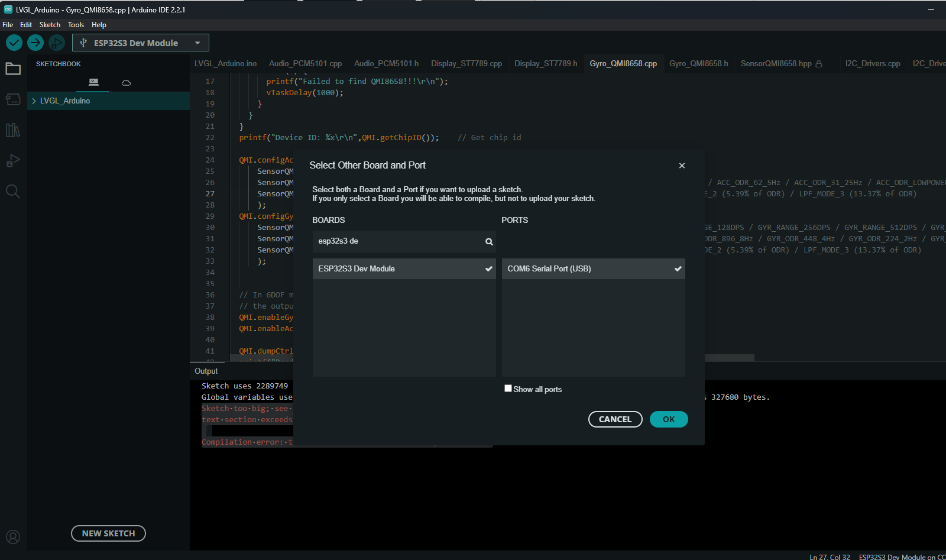Click the Arduino IDE app icon in title bar
Image resolution: width=946 pixels, height=560 pixels.
tap(8, 9)
